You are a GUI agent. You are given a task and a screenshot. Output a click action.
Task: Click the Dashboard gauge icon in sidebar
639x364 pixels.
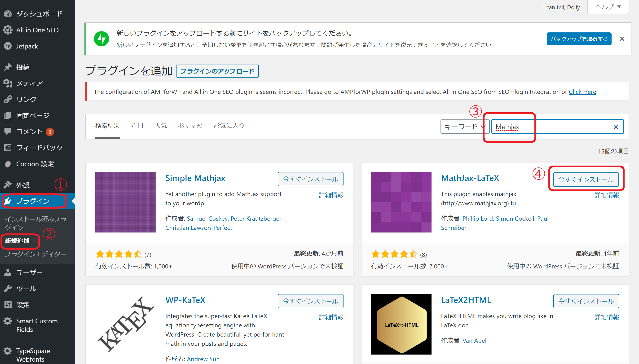(x=8, y=13)
